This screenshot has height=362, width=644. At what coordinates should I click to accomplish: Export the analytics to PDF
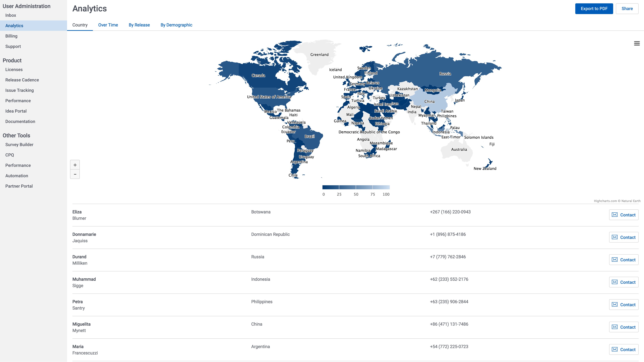click(x=594, y=9)
